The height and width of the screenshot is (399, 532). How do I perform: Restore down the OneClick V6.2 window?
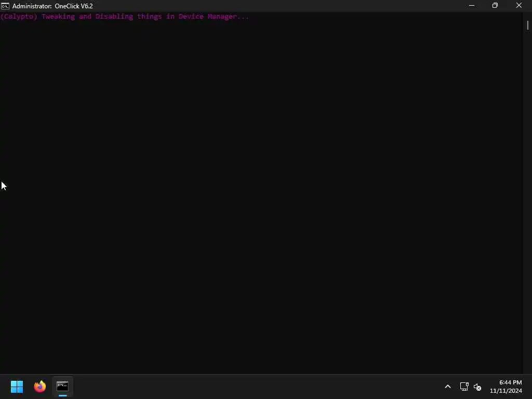coord(495,5)
